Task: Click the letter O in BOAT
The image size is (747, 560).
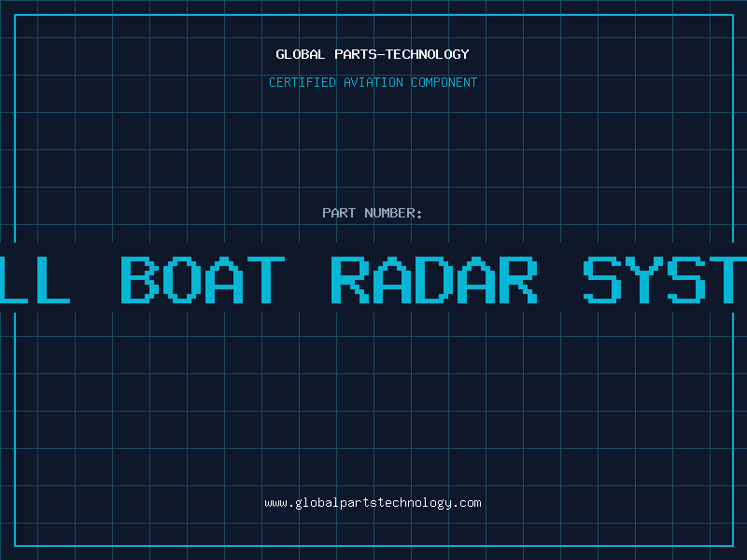Action: tap(182, 279)
